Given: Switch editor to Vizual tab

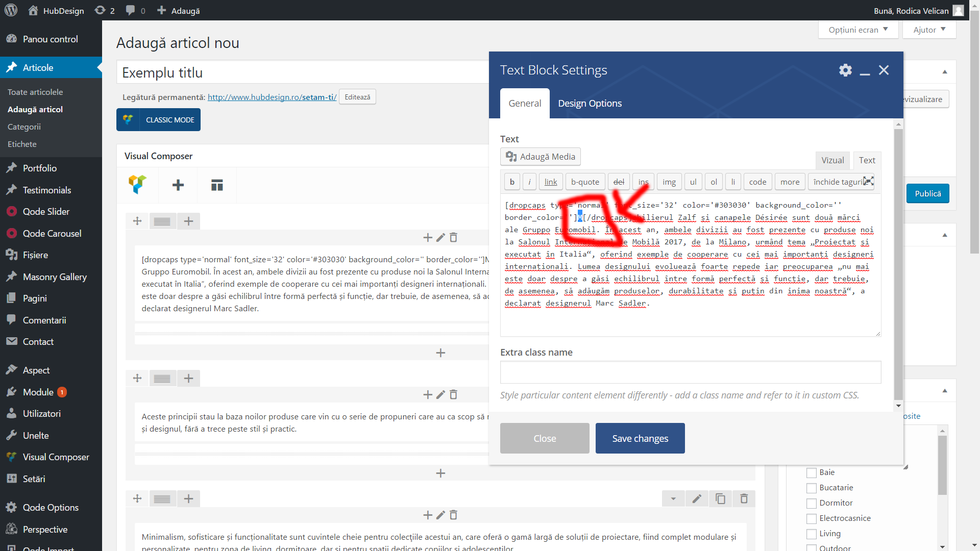Looking at the screenshot, I should [832, 160].
